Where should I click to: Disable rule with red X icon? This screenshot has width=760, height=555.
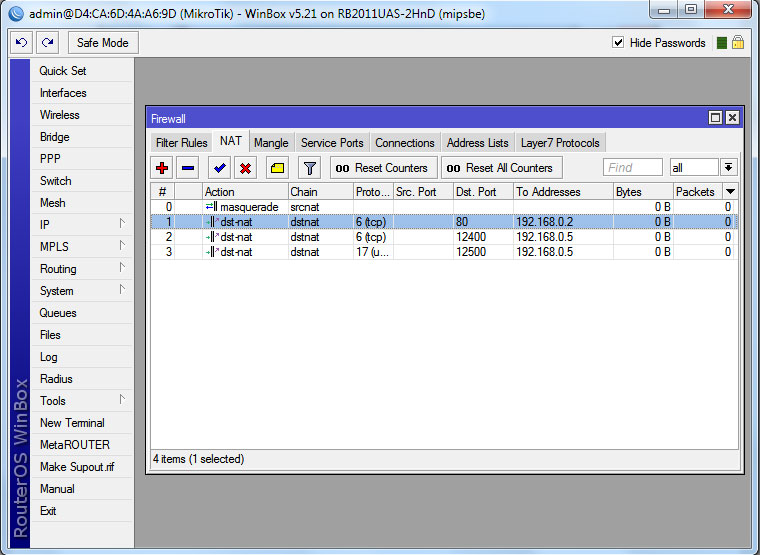coord(244,168)
